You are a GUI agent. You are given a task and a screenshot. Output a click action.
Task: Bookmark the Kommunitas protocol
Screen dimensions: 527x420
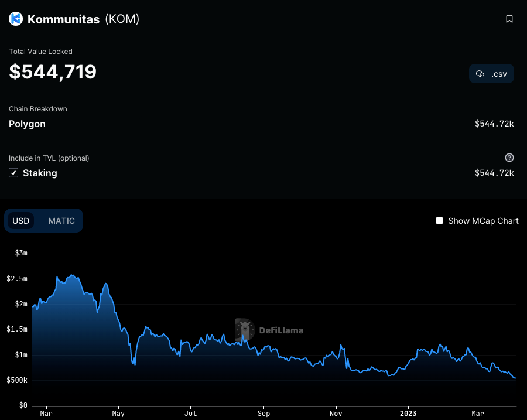tap(509, 19)
